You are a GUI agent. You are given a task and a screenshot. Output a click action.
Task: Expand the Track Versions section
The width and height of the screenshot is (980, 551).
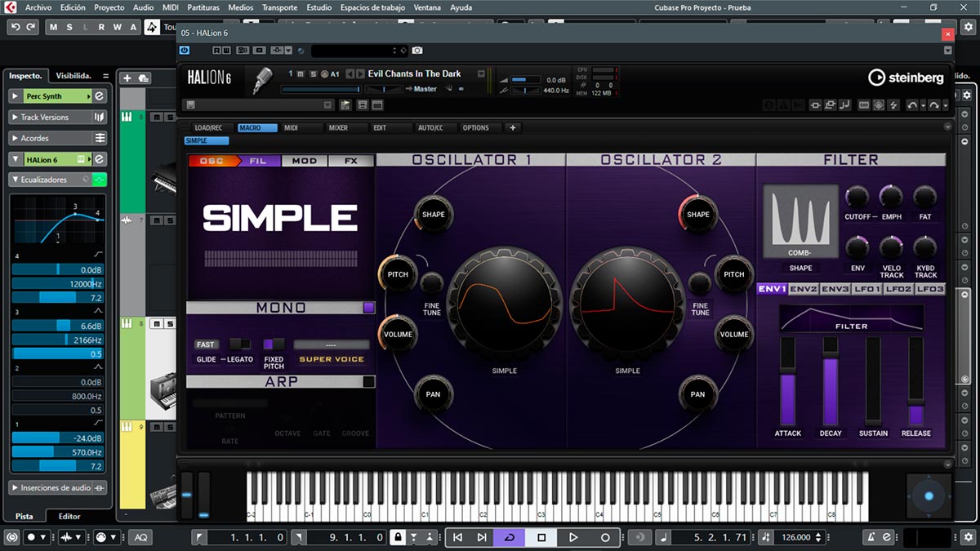16,118
